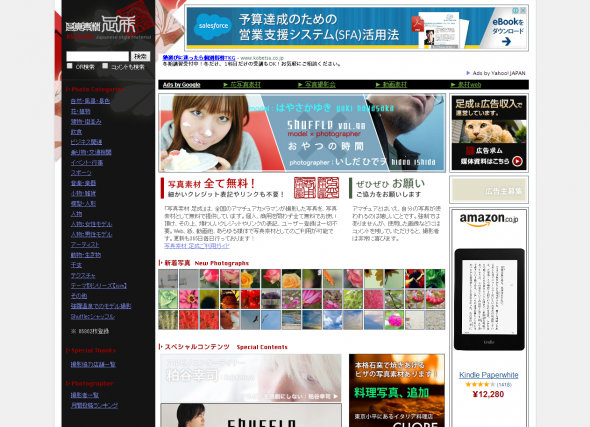This screenshot has height=427, width=590.
Task: Click the Ashinari site logo
Action: (x=109, y=26)
